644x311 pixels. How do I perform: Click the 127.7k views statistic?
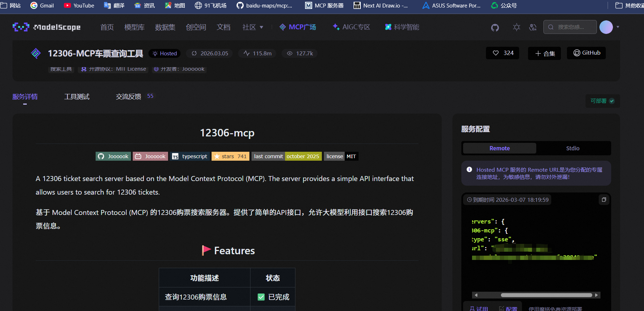[300, 54]
